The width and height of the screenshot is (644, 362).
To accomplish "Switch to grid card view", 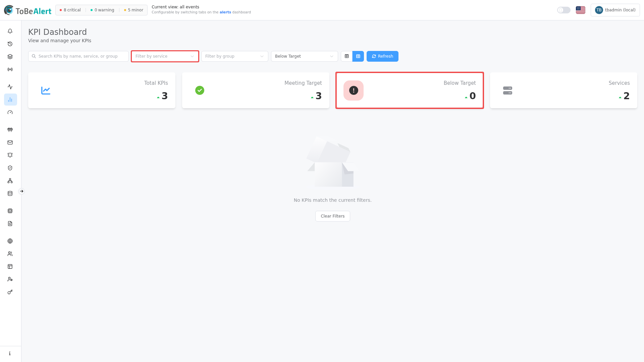I will coord(358,56).
